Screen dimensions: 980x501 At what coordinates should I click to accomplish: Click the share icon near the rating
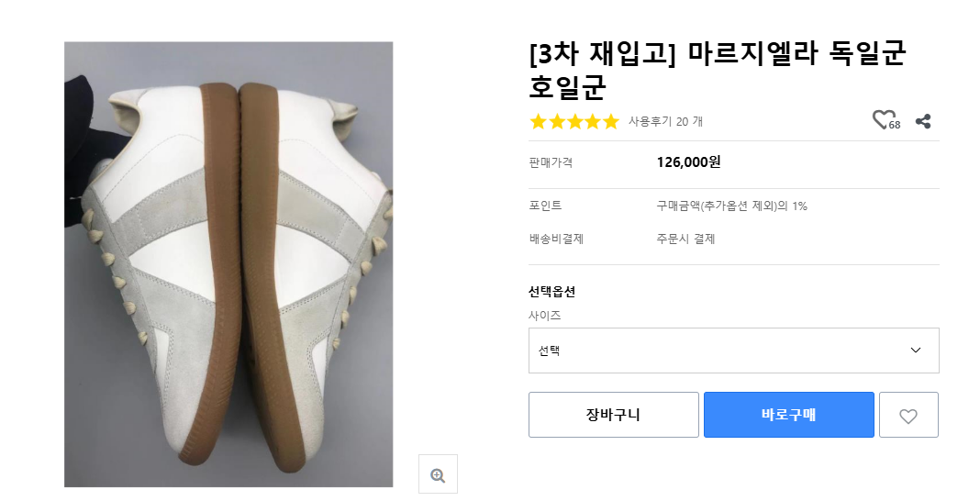(923, 121)
